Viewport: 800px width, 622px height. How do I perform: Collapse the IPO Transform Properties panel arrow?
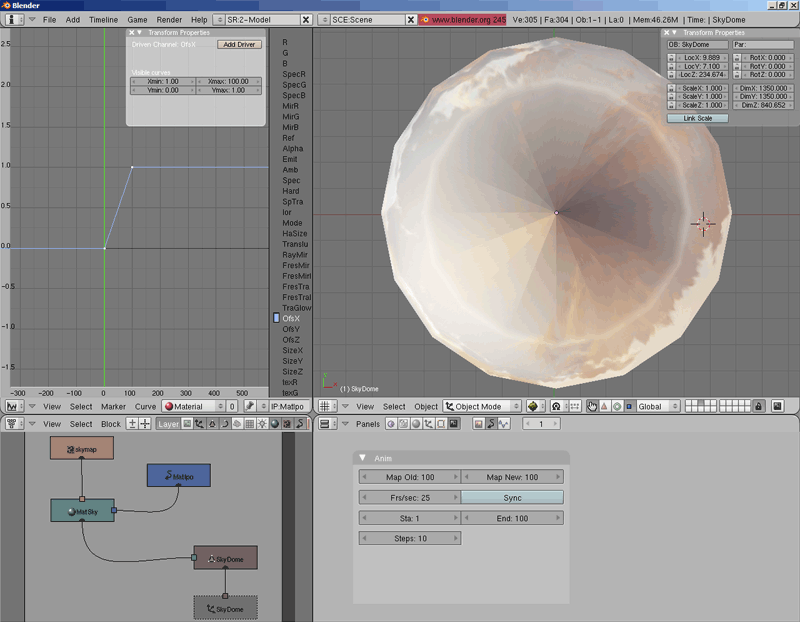coord(139,32)
